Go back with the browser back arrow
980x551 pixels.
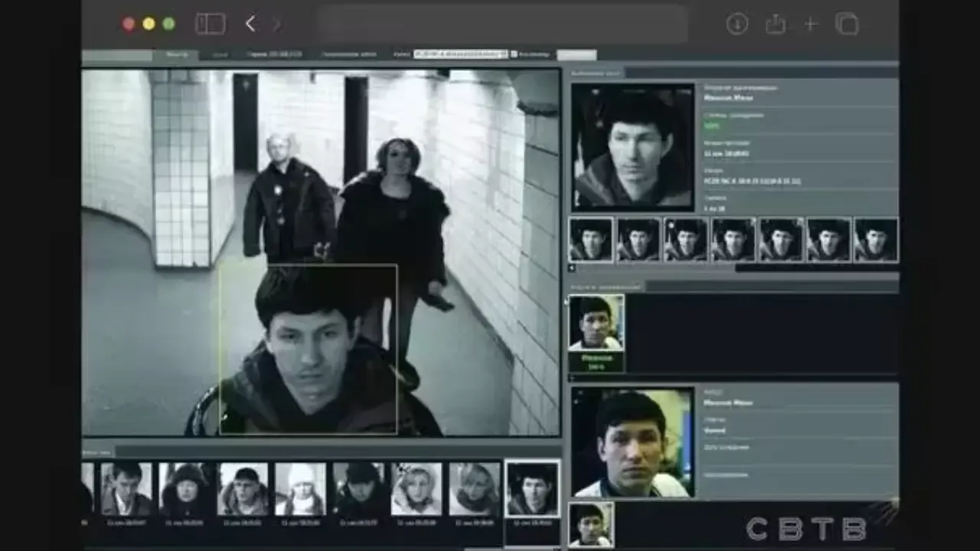pyautogui.click(x=250, y=24)
